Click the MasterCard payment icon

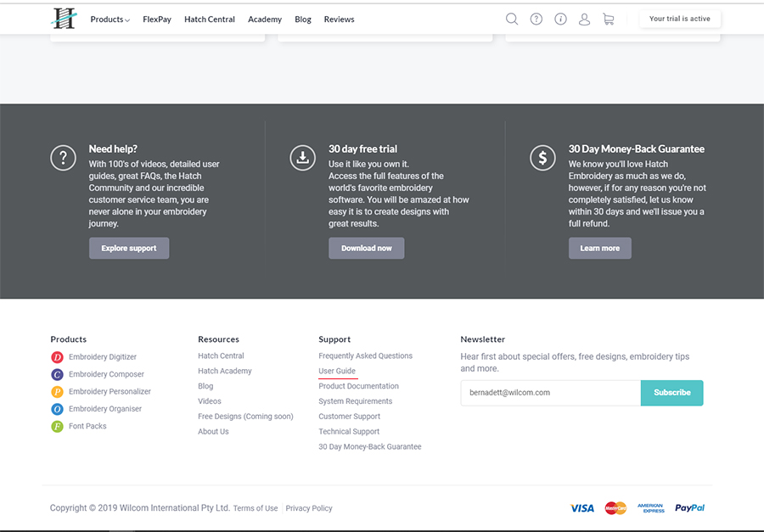click(615, 507)
